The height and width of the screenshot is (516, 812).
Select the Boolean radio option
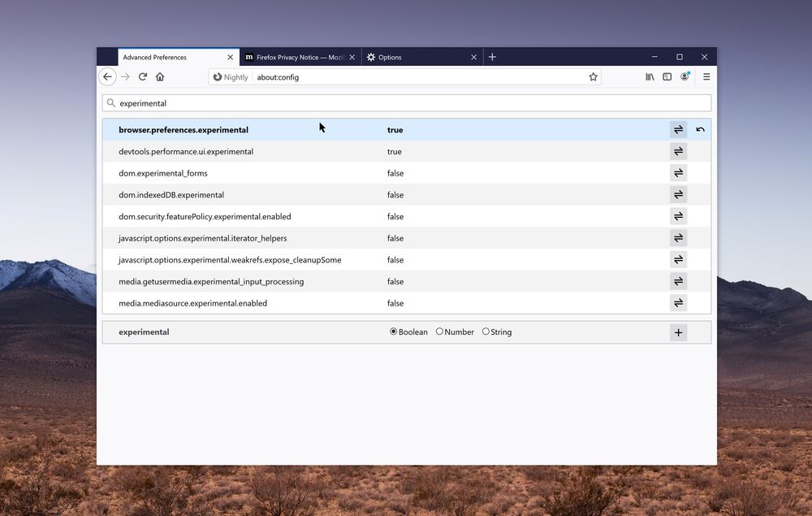click(x=394, y=332)
